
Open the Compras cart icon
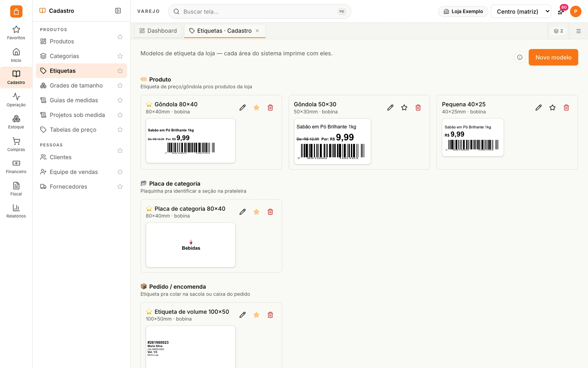pos(16,144)
